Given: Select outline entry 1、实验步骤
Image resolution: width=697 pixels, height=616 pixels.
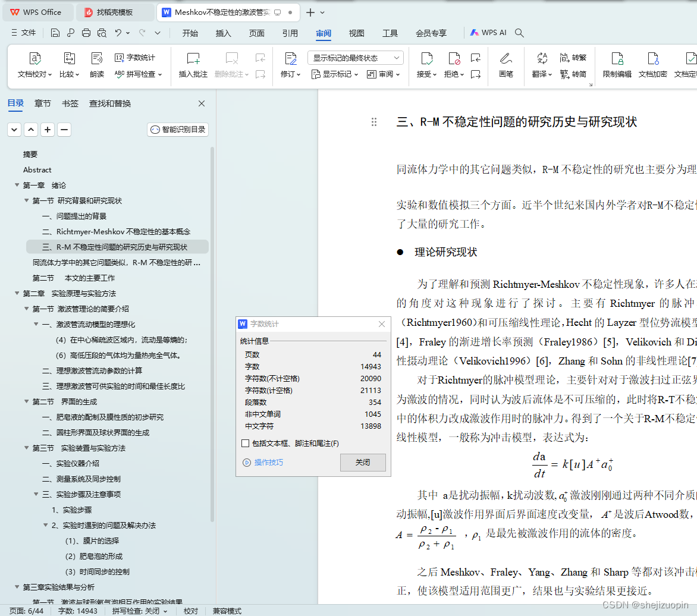Looking at the screenshot, I should [71, 510].
